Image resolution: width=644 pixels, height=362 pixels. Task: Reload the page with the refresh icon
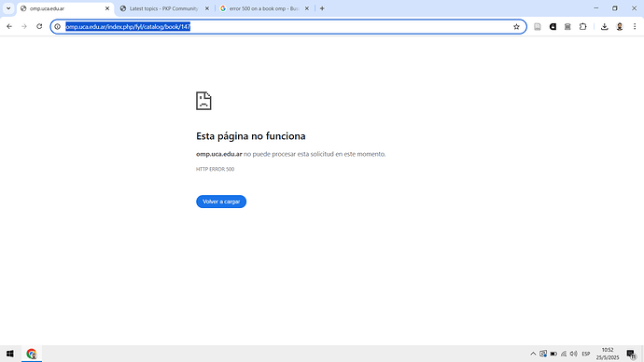[39, 27]
